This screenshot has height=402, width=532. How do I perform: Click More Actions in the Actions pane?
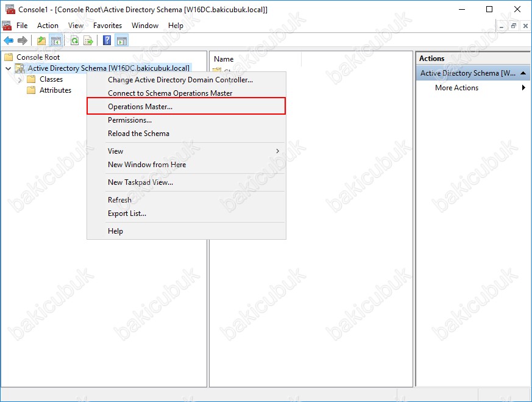[456, 88]
